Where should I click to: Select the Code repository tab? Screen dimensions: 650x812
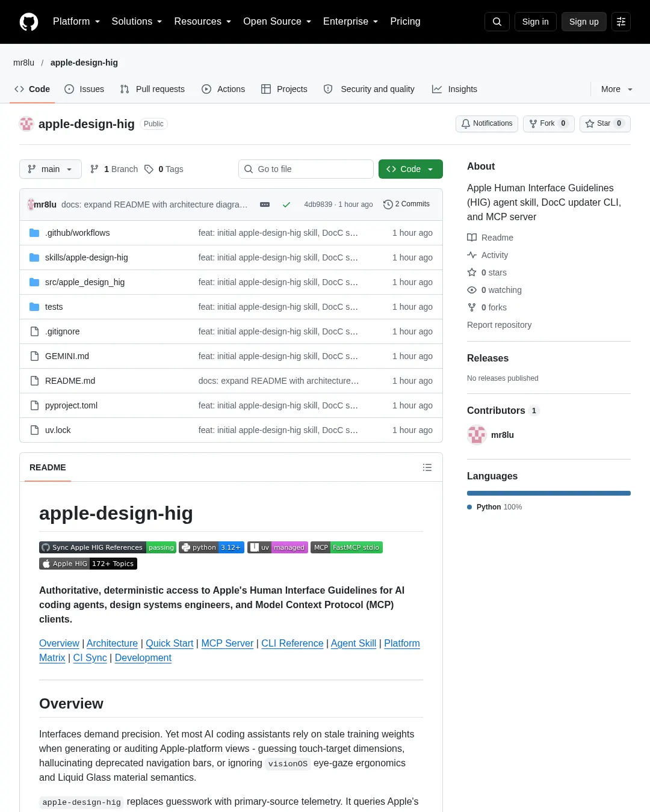pos(32,89)
